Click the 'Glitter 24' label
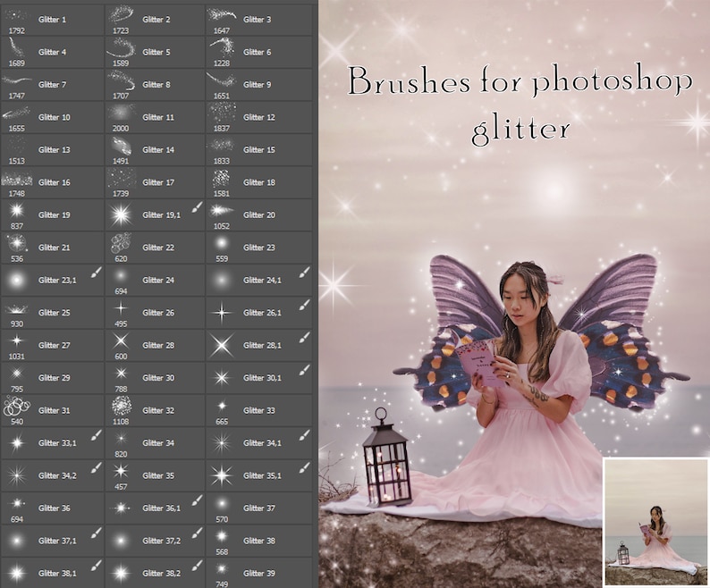This screenshot has width=710, height=588. 158,281
